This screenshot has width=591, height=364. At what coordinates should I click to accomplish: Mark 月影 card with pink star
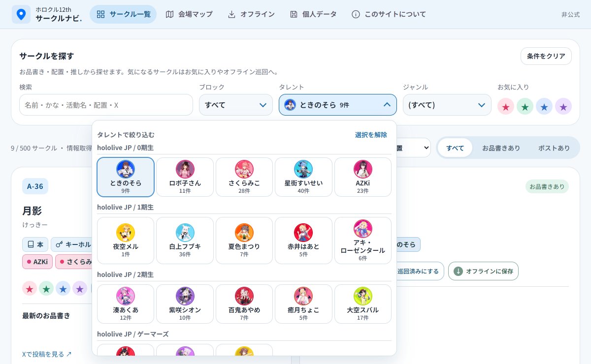(x=30, y=288)
